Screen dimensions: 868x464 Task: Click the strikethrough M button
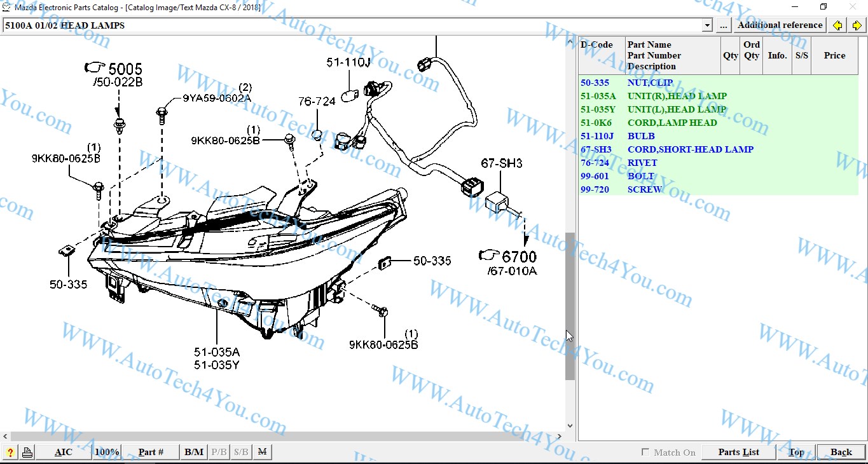[262, 452]
